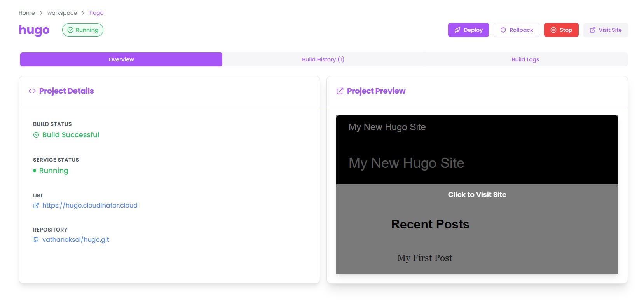644x300 pixels.
Task: Open the Build Logs tab
Action: (525, 59)
